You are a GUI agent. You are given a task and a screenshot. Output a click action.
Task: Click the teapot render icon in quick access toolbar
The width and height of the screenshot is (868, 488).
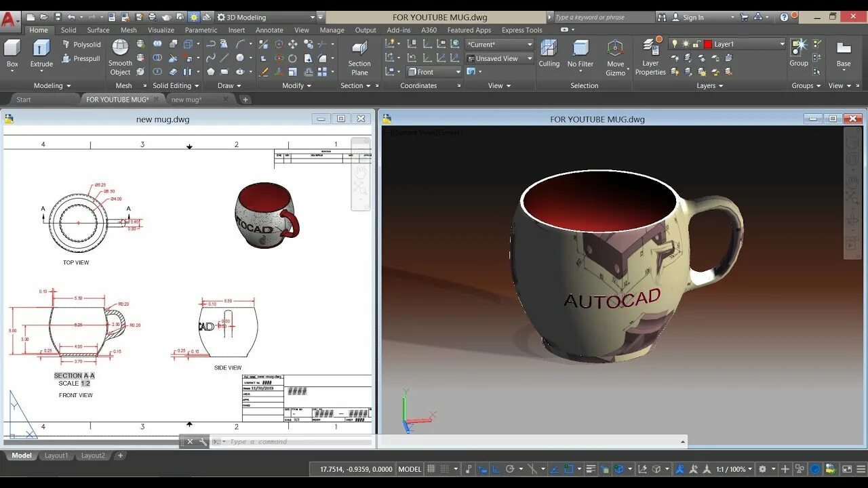pos(166,17)
